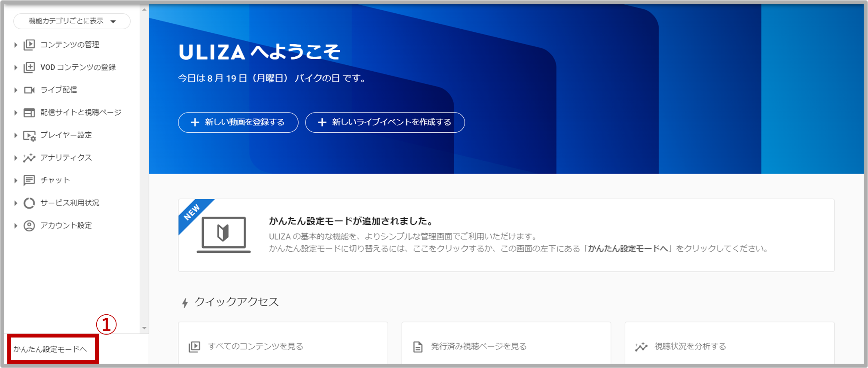The height and width of the screenshot is (368, 868).
Task: Expand the アナリティクス arrow
Action: point(15,158)
